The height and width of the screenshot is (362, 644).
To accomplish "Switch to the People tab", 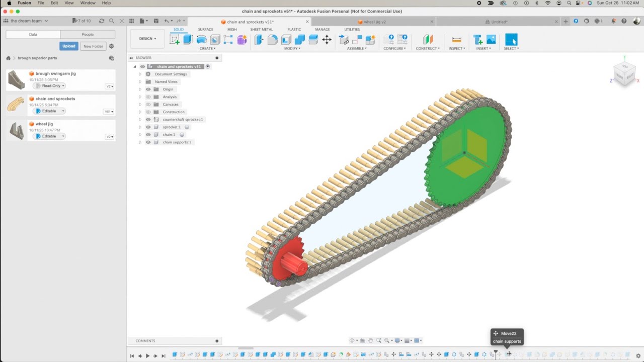I will 88,34.
